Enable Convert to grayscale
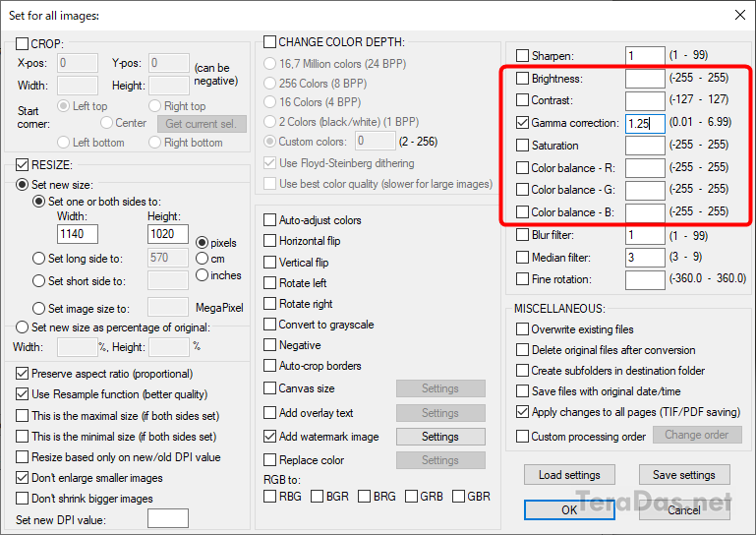 pyautogui.click(x=269, y=325)
